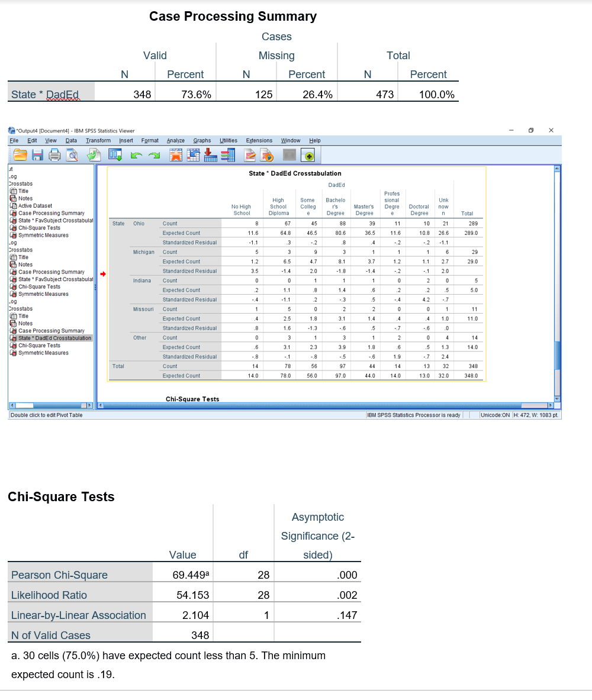Select "Symmetric Measures" under the last Crosstabs
This screenshot has height=700, width=592.
(x=43, y=353)
